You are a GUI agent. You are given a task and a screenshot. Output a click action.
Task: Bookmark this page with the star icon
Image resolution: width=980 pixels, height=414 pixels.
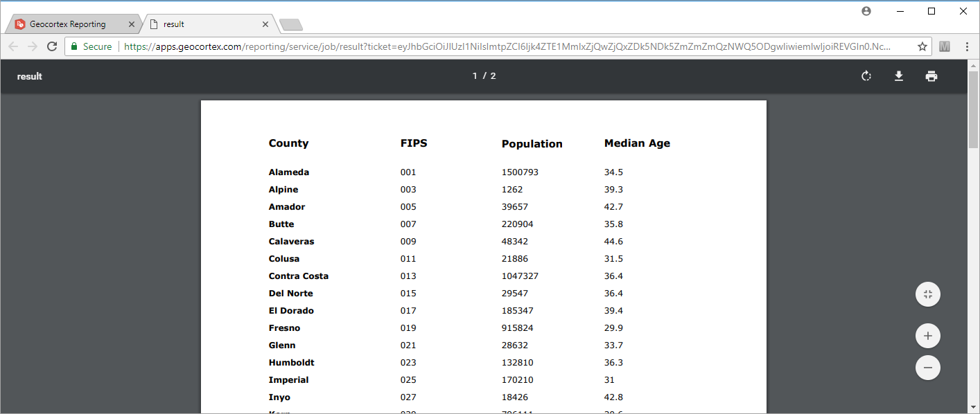click(922, 46)
